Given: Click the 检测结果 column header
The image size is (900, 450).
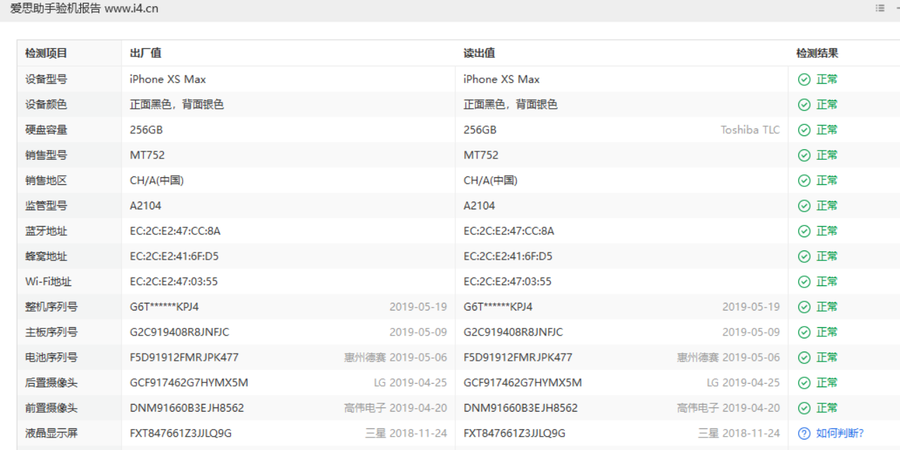Looking at the screenshot, I should point(817,53).
